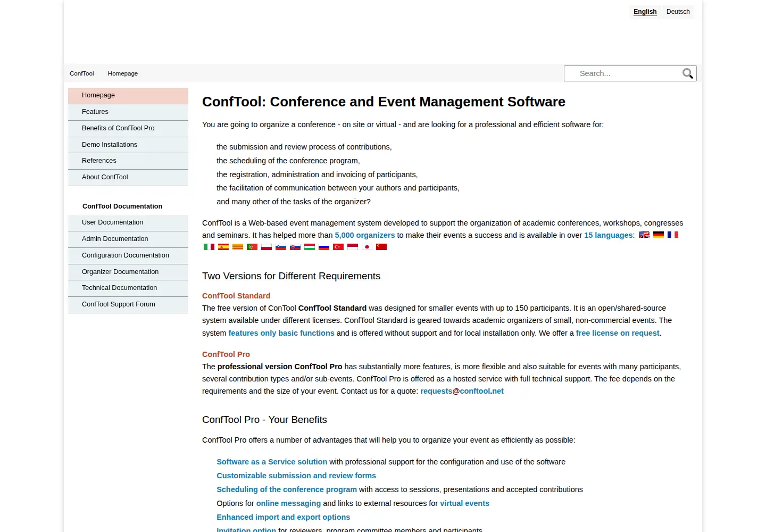Click the English (UK/US) flag icon
Image resolution: width=766 pixels, height=532 pixels.
(644, 235)
